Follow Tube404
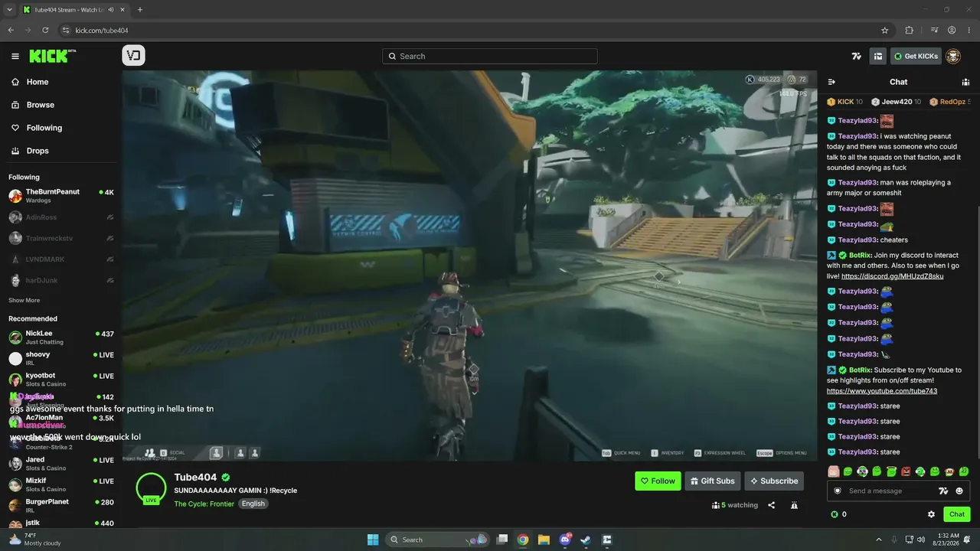The height and width of the screenshot is (551, 980). coord(658,481)
